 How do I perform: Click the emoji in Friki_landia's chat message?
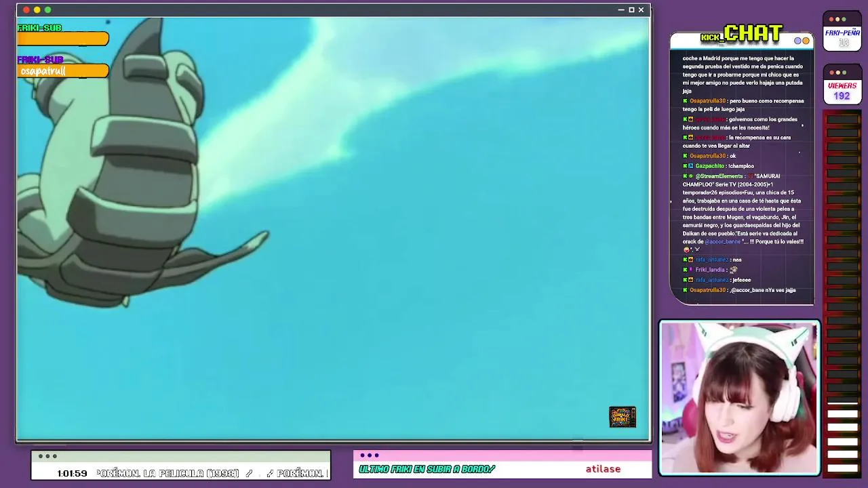pyautogui.click(x=733, y=270)
